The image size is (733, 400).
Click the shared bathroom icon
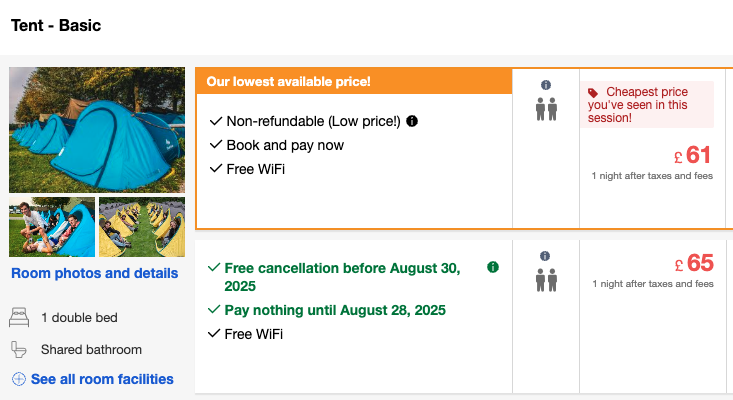(x=19, y=350)
